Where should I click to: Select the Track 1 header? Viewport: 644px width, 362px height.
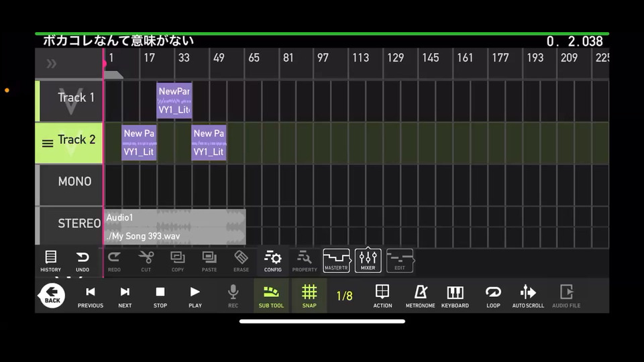click(x=71, y=101)
